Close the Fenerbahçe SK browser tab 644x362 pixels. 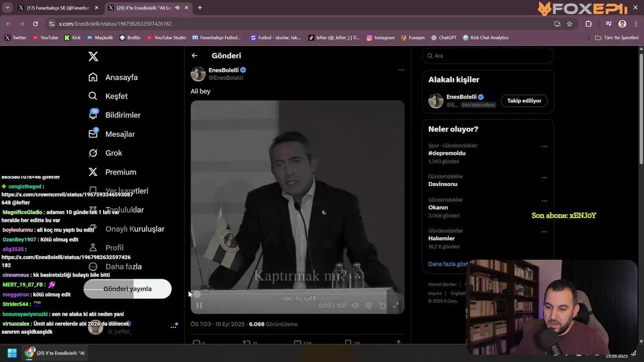(x=97, y=8)
